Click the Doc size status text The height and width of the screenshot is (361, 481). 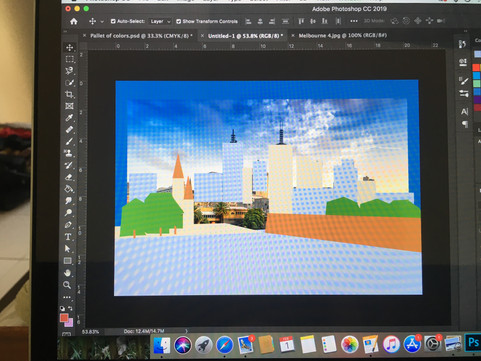(x=144, y=331)
